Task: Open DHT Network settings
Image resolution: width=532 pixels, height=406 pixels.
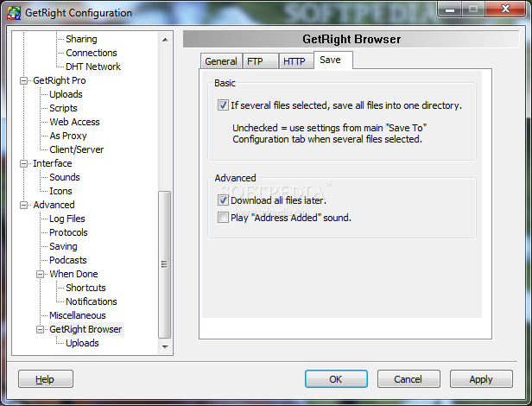Action: pyautogui.click(x=93, y=67)
